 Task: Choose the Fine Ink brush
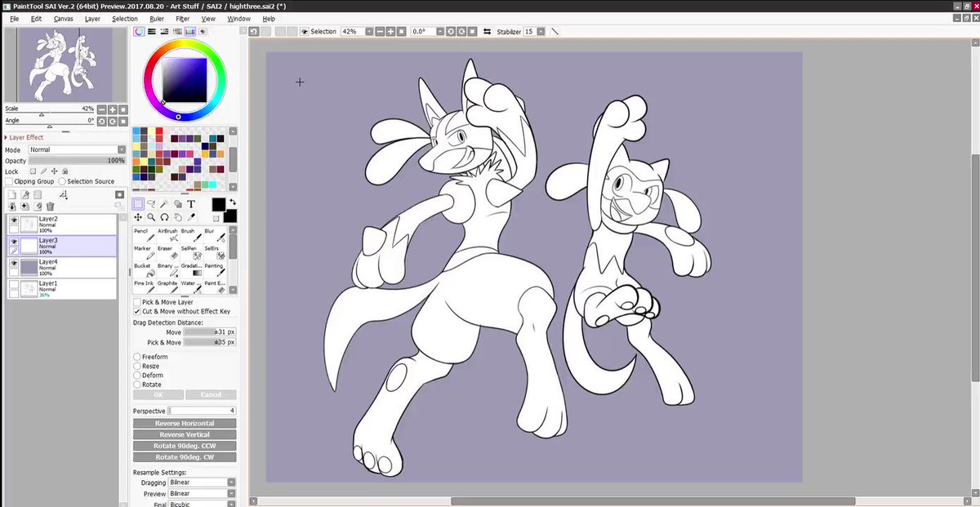[144, 287]
